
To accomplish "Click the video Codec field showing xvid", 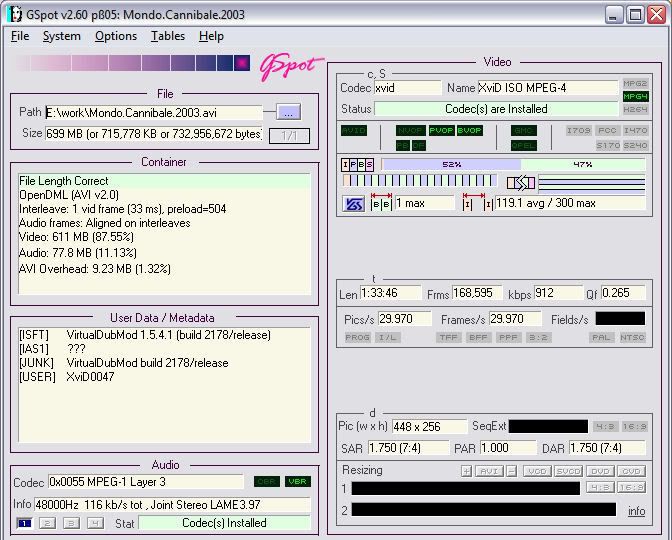I will coord(407,88).
